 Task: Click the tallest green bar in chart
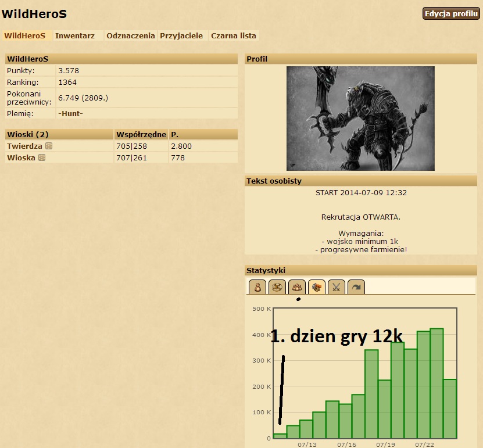point(437,384)
